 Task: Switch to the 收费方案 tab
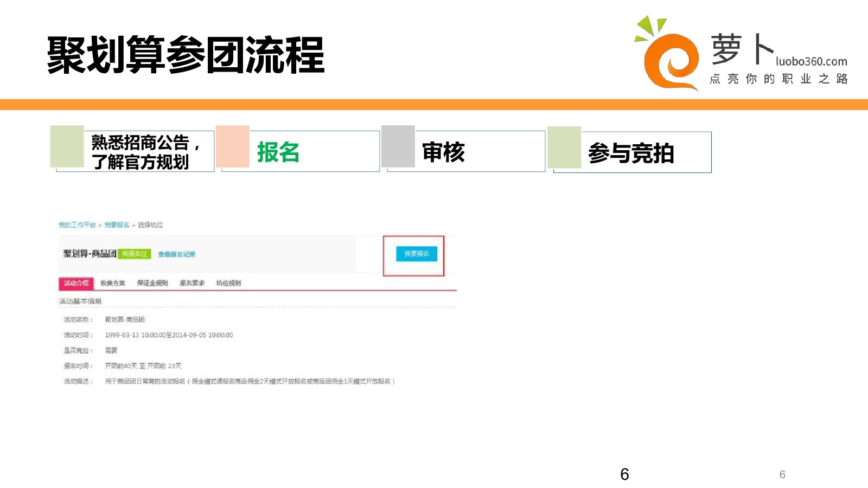click(x=113, y=283)
